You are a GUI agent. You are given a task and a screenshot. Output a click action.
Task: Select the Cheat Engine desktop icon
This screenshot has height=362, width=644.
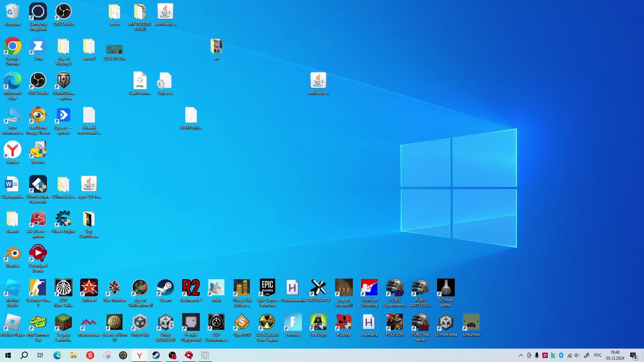pos(63,219)
